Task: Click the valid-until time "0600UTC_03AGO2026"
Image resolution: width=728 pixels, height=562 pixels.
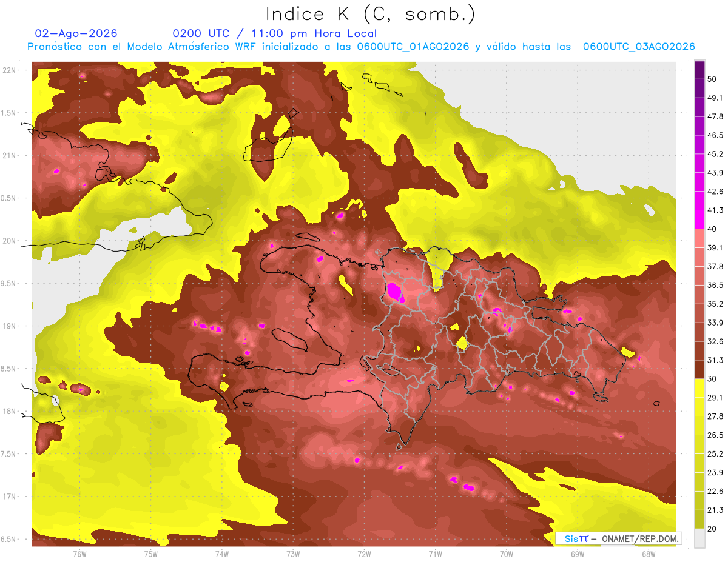Action: click(x=639, y=47)
